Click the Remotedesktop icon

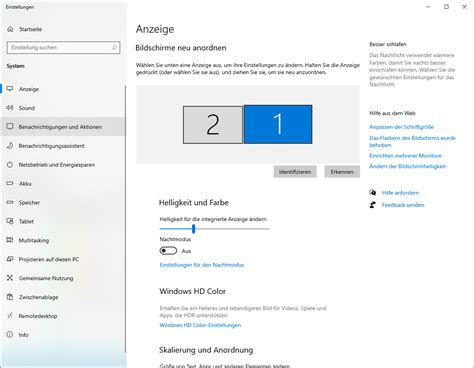click(10, 316)
